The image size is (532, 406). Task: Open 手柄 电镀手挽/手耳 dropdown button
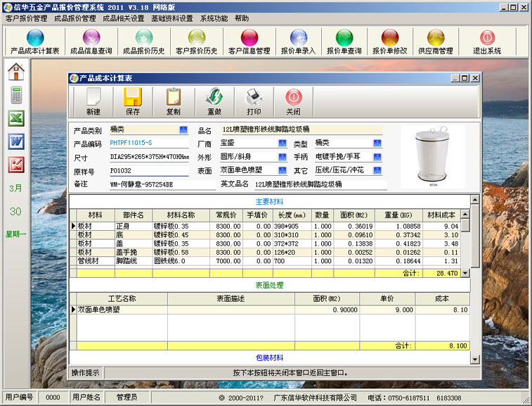pyautogui.click(x=377, y=157)
